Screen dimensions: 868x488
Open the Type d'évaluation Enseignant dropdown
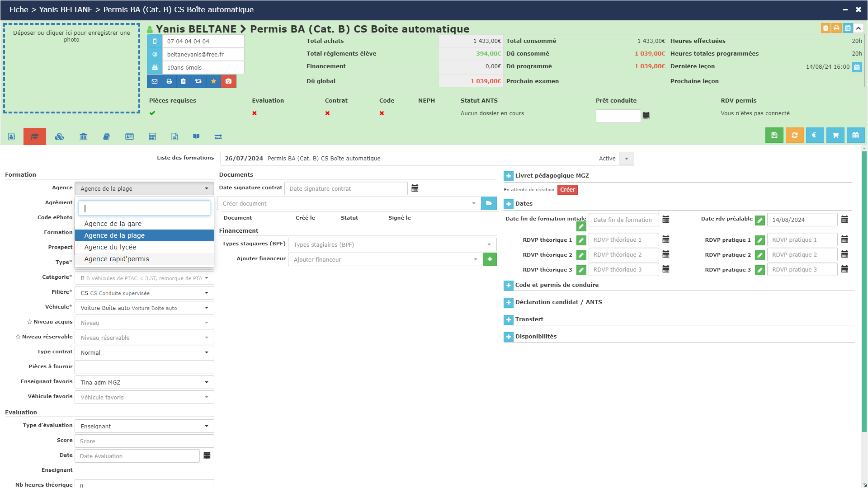[x=144, y=426]
